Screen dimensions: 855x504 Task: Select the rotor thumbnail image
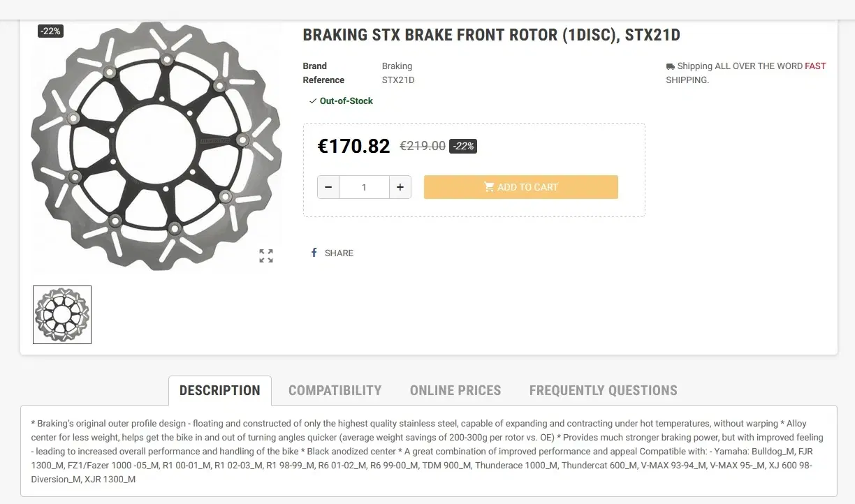pyautogui.click(x=62, y=315)
